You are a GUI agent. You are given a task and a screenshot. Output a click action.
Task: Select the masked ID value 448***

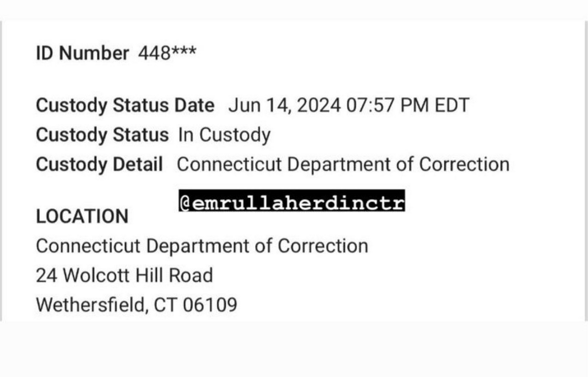pyautogui.click(x=167, y=53)
